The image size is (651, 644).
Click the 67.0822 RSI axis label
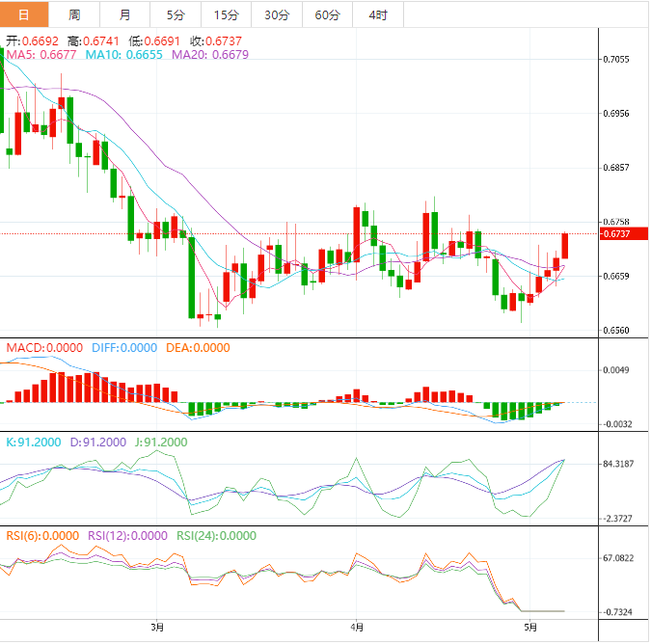point(618,558)
